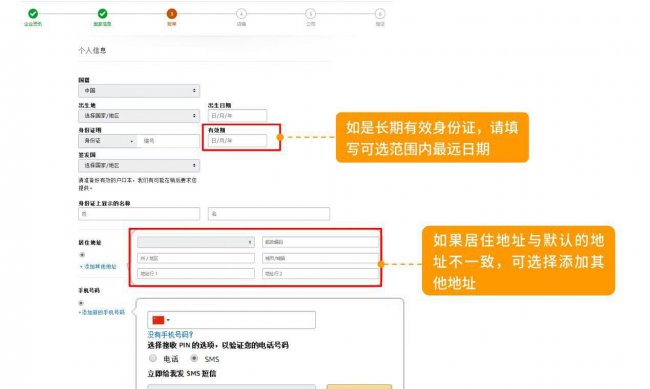Open the 签发国 country/region dropdown
The width and height of the screenshot is (650, 389).
click(x=139, y=165)
